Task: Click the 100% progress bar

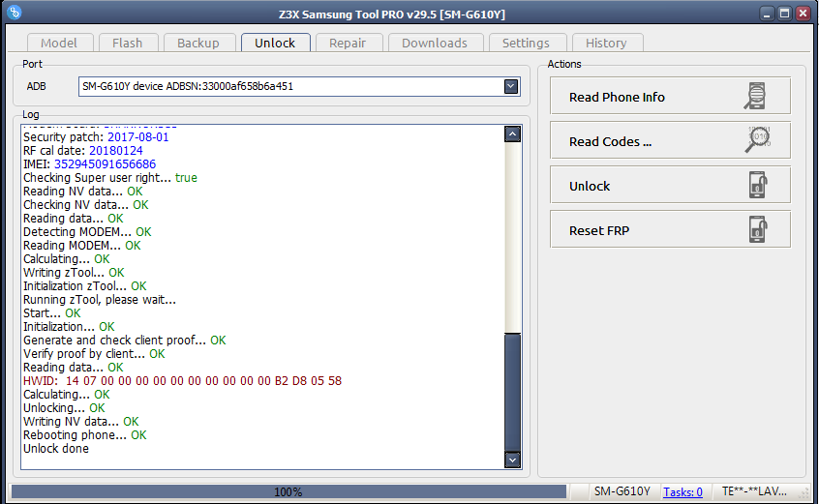Action: (288, 491)
